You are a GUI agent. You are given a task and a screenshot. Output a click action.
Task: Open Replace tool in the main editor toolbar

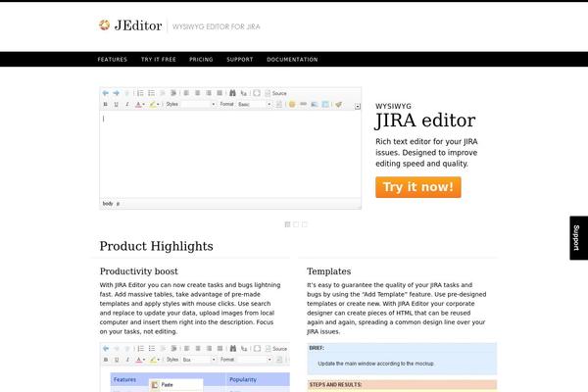click(244, 93)
